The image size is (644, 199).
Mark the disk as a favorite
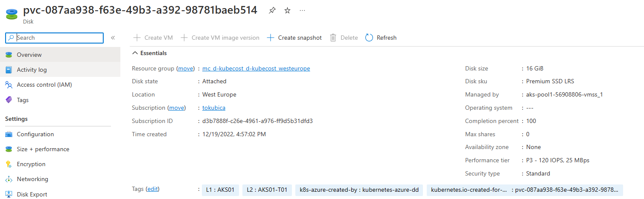pyautogui.click(x=287, y=11)
